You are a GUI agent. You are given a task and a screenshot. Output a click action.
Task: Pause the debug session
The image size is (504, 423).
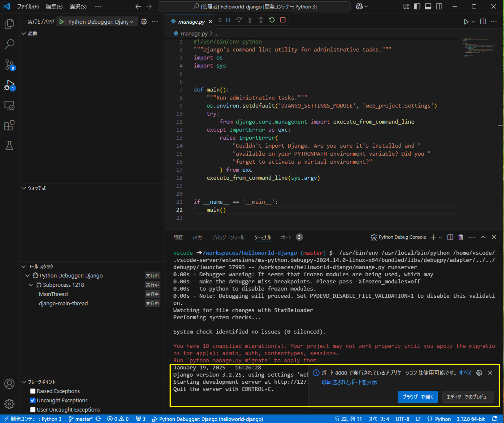pos(228,20)
